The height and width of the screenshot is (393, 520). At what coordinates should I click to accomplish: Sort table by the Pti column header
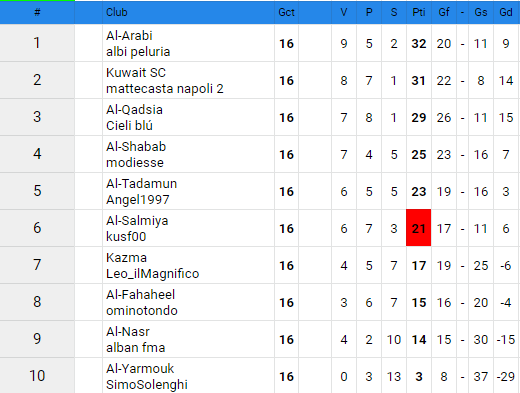(x=419, y=12)
